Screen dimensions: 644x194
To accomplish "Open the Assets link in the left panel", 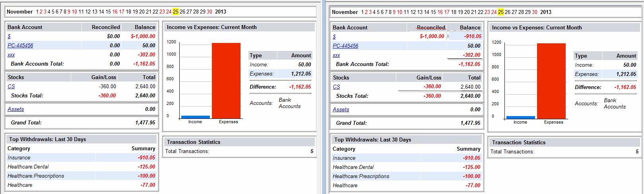I will (16, 109).
